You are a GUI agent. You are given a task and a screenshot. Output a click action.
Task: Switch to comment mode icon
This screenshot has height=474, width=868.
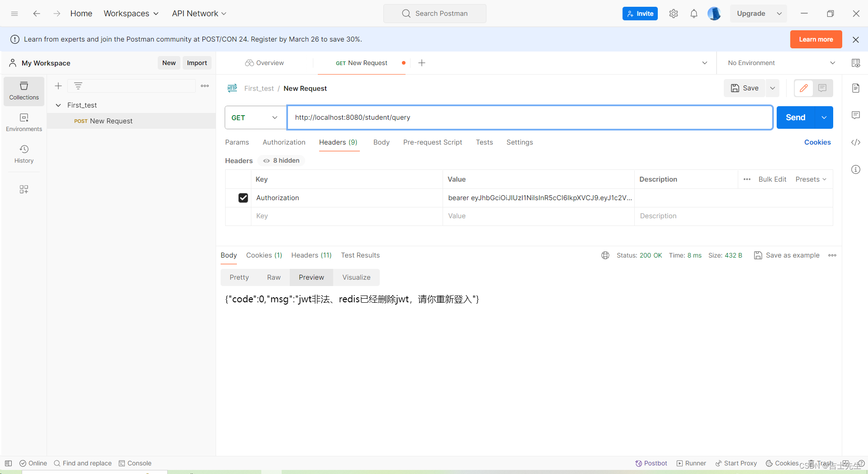(822, 88)
